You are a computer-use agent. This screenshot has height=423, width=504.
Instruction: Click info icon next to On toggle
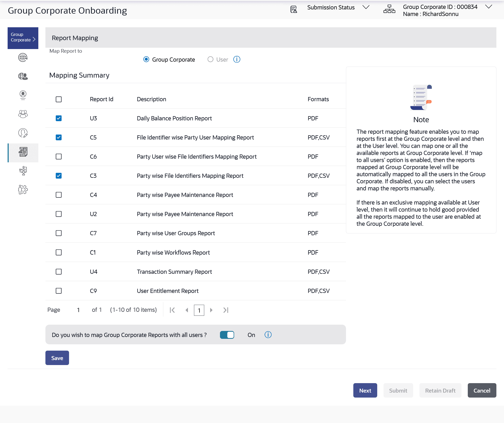coord(268,335)
